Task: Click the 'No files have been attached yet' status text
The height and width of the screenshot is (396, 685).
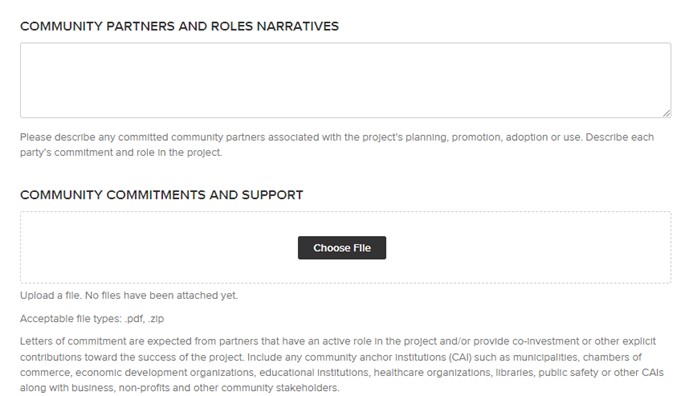Action: pos(161,295)
